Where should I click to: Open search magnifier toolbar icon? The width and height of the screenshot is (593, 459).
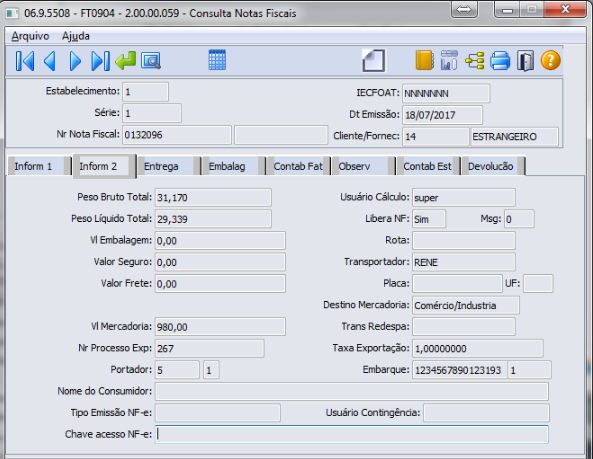click(x=151, y=60)
